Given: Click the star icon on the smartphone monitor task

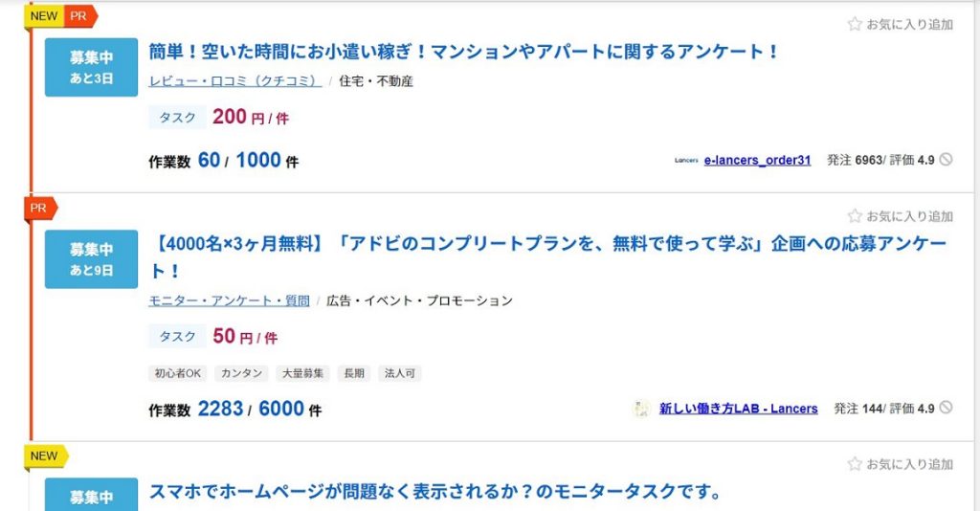Looking at the screenshot, I should click(855, 463).
